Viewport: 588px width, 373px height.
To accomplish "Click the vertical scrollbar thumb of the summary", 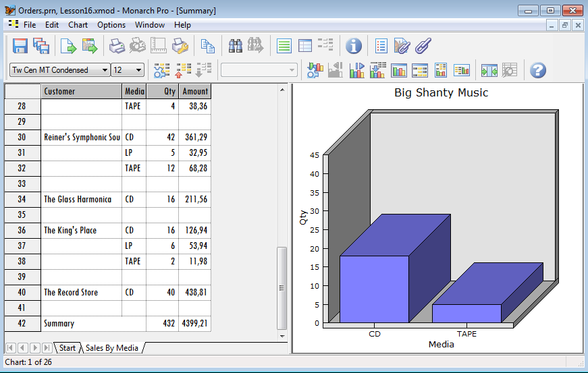I will click(x=282, y=287).
